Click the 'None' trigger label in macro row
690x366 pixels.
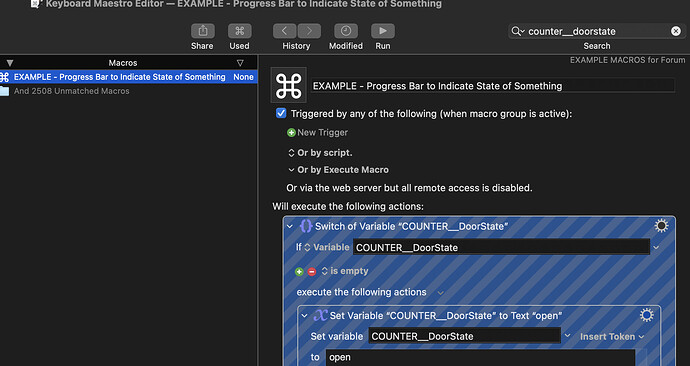point(243,77)
